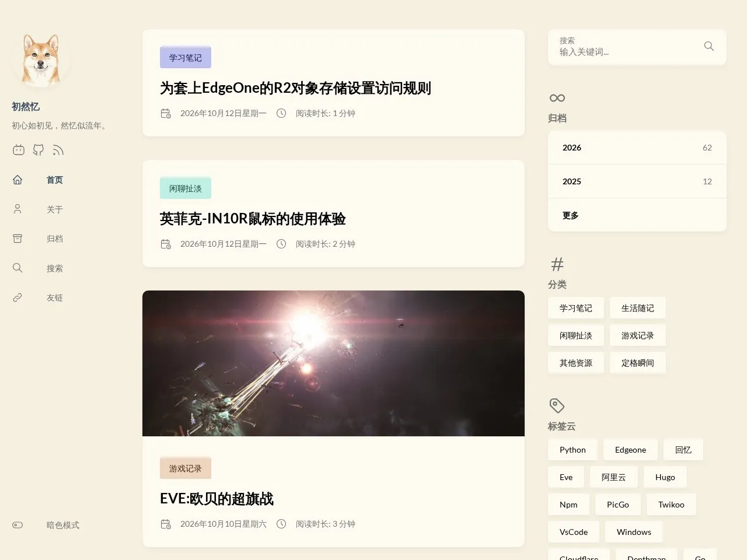The height and width of the screenshot is (560, 747).
Task: Click the Edgeone tag
Action: [x=630, y=450]
